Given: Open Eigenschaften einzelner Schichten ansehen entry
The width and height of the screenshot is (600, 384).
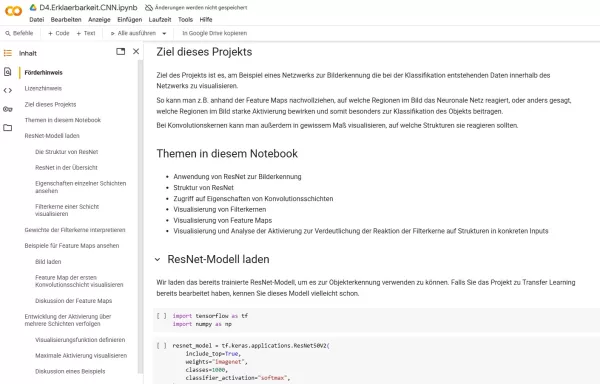Looking at the screenshot, I should (80, 187).
